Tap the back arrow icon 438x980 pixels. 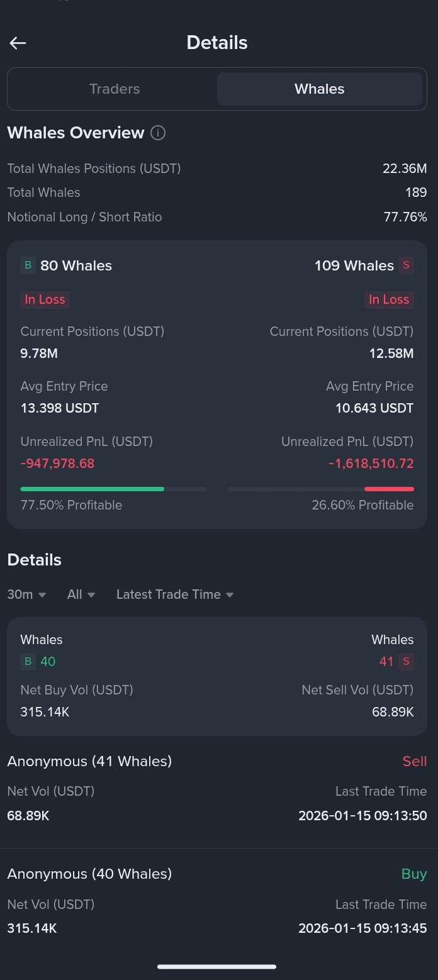point(18,43)
